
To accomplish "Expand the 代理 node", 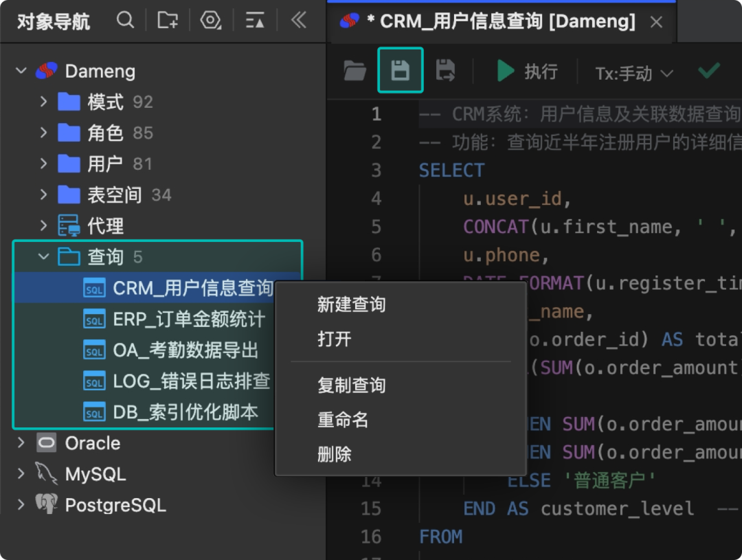I will coord(43,226).
